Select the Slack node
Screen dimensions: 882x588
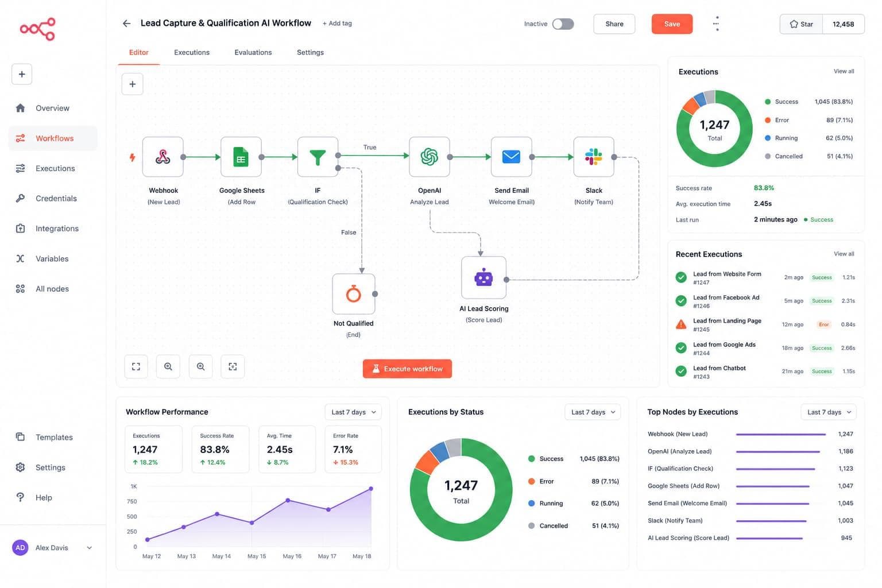pos(594,157)
